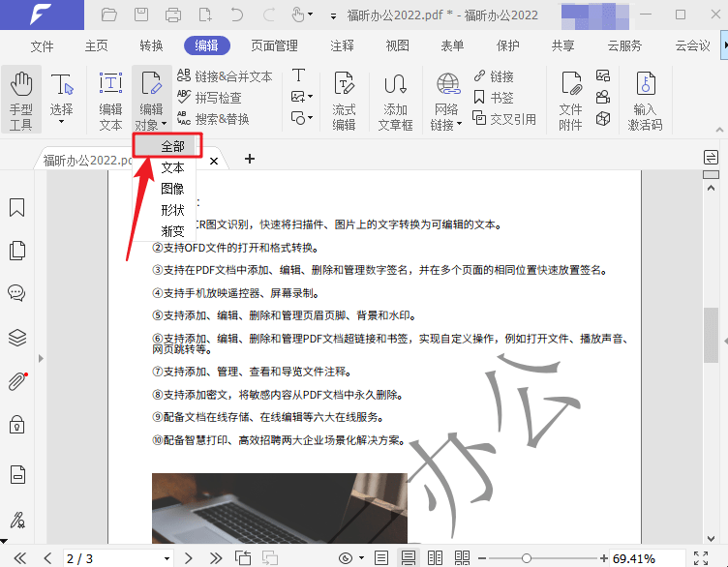Click the Add Article Box (添加文章框) icon
This screenshot has width=728, height=567.
coord(395,99)
